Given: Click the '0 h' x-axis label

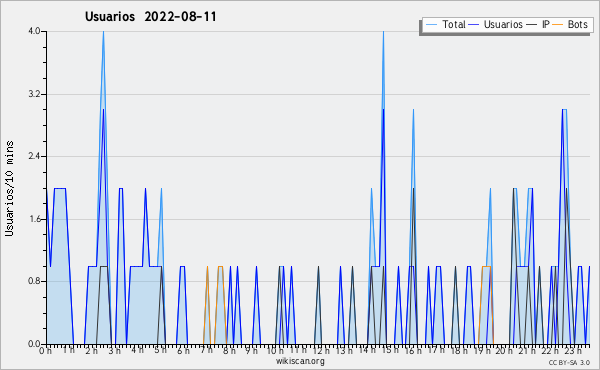Looking at the screenshot, I should [45, 351].
